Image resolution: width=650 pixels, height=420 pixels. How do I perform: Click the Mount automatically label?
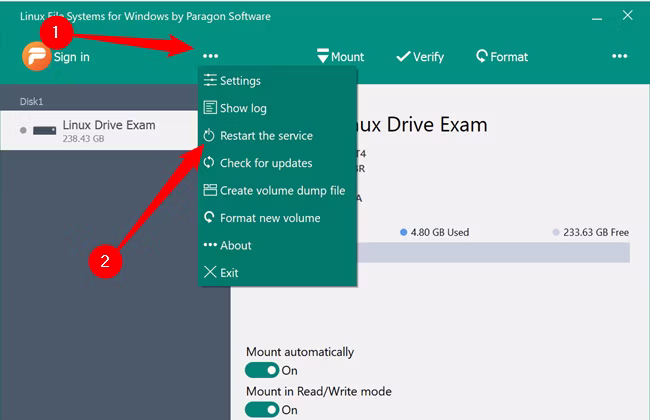coord(300,352)
